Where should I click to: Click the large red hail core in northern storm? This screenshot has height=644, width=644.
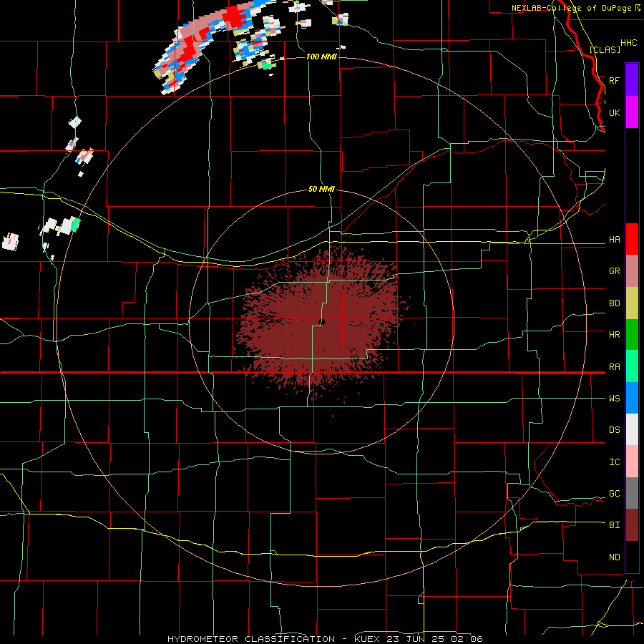(236, 16)
